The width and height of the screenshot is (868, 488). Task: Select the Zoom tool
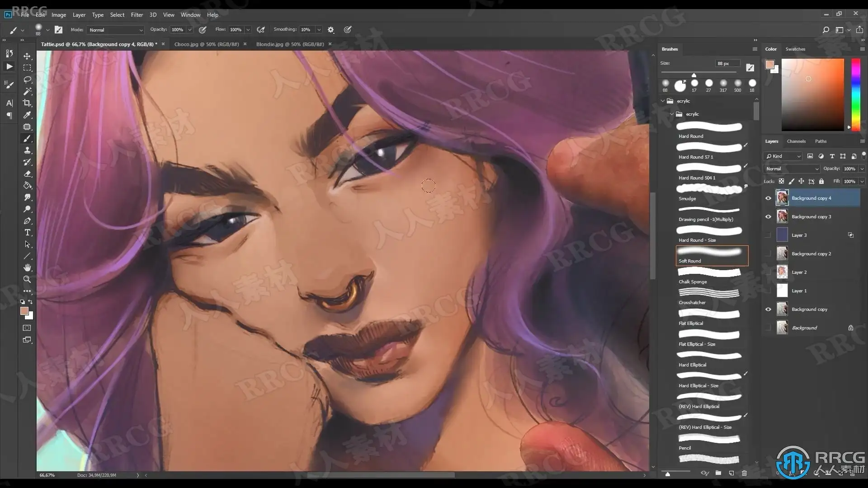pos(27,279)
